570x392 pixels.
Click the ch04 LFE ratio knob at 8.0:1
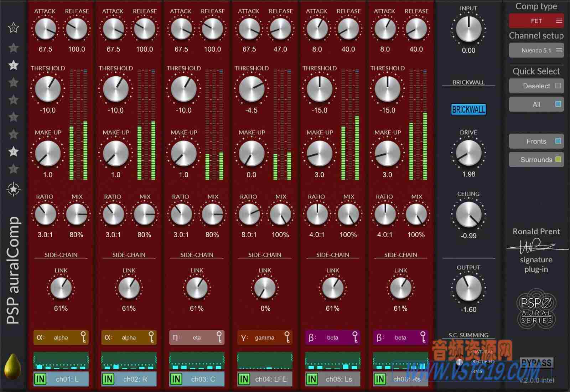249,214
